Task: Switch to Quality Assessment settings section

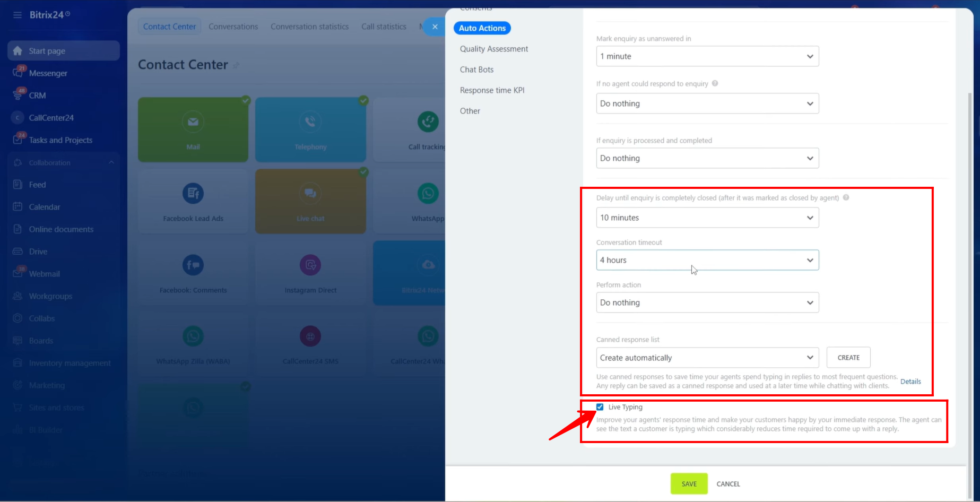Action: point(493,49)
